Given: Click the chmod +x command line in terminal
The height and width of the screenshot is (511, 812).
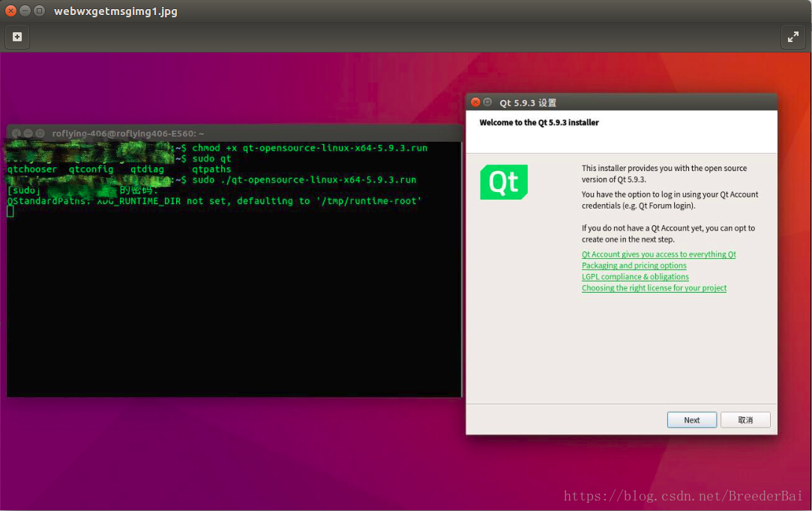Looking at the screenshot, I should (310, 149).
